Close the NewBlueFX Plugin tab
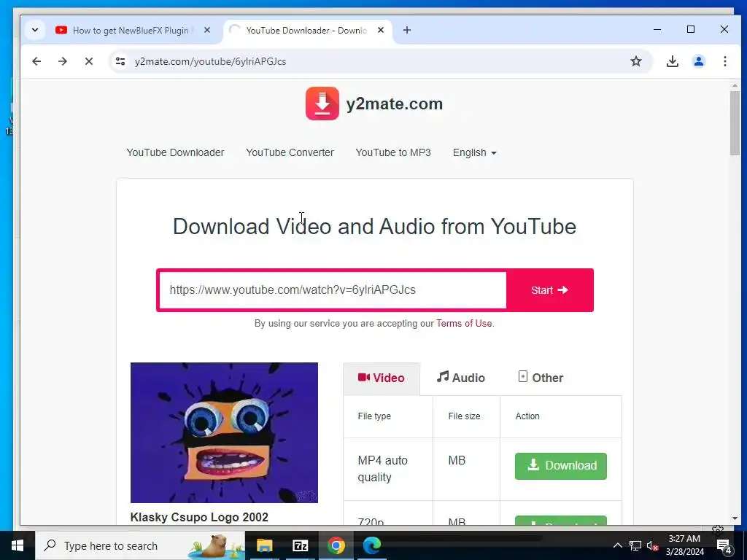Viewport: 747px width, 560px height. [x=206, y=30]
